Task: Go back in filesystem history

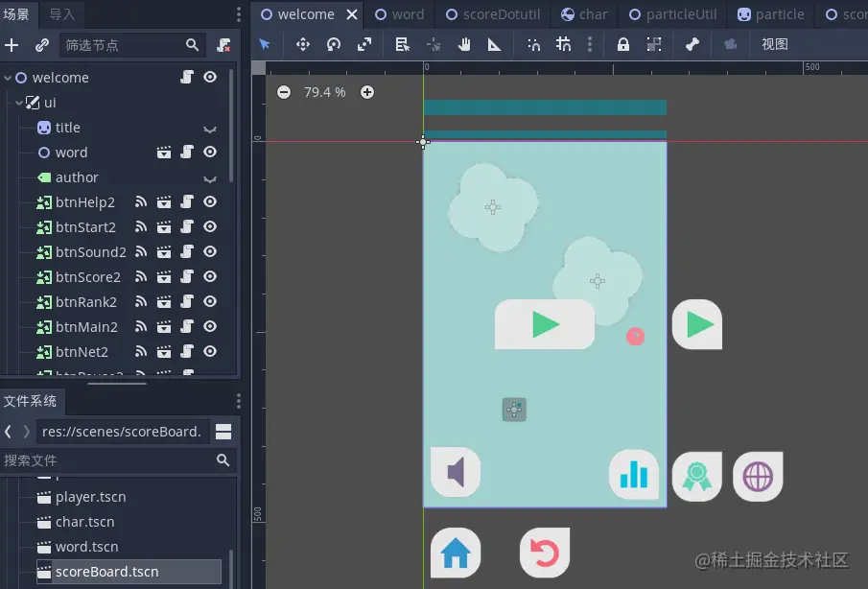Action: click(8, 432)
